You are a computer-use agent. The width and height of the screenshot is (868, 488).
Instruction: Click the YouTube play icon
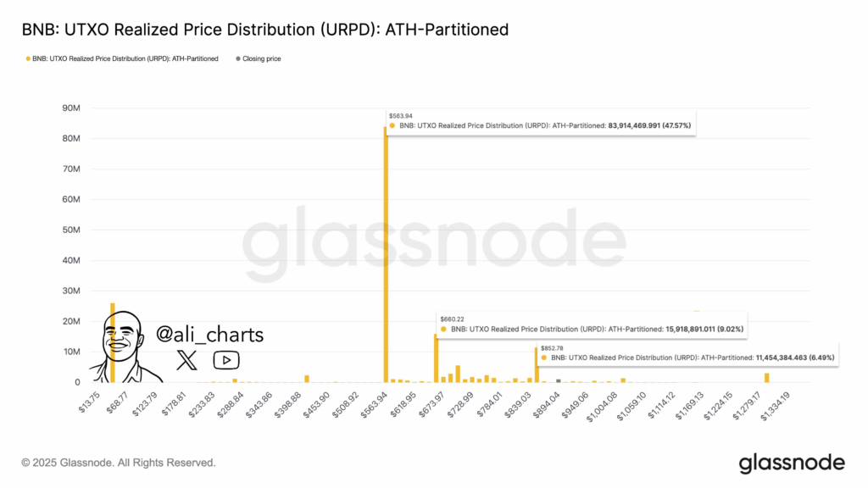pyautogui.click(x=225, y=360)
